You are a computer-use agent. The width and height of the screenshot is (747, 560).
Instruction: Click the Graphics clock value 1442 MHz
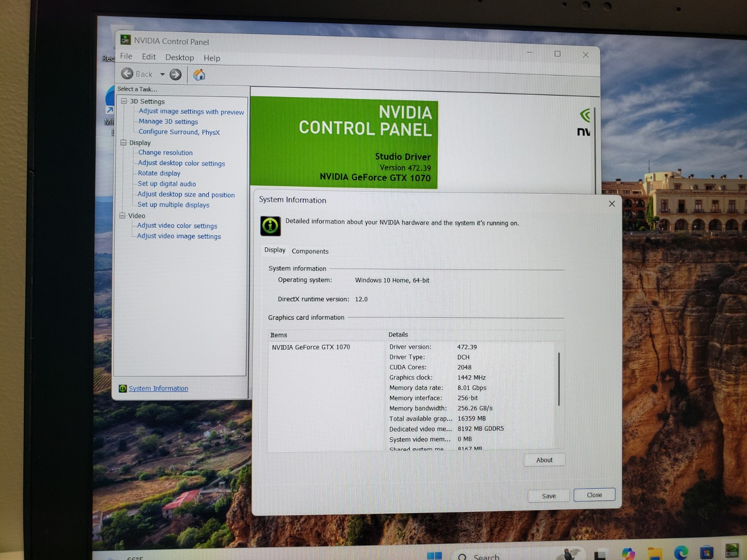pos(472,378)
